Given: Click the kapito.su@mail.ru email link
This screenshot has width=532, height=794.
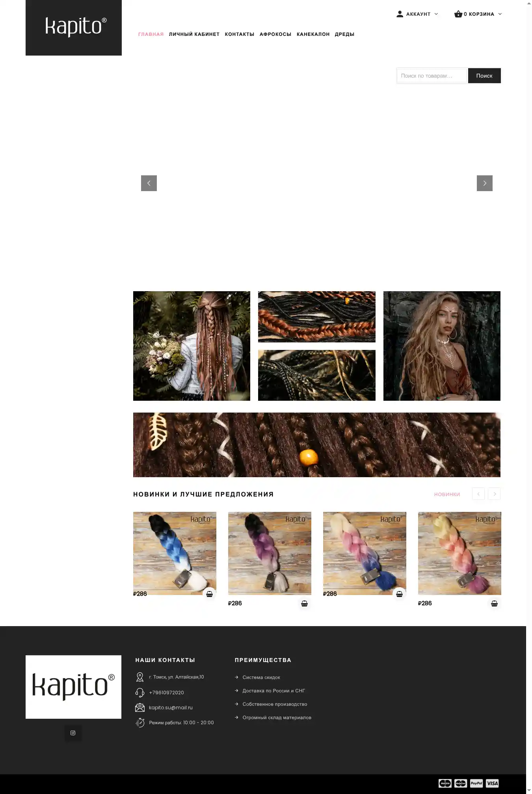Looking at the screenshot, I should click(x=171, y=707).
